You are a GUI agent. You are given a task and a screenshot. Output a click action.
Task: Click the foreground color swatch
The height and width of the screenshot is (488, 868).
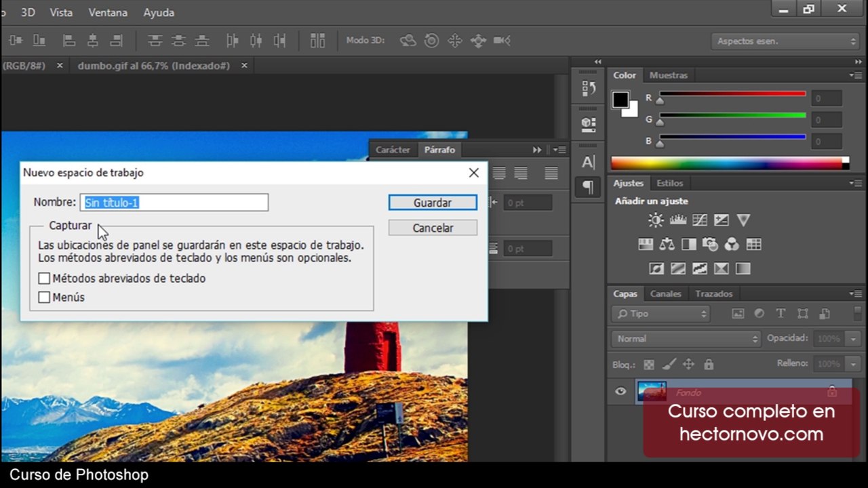[x=620, y=100]
